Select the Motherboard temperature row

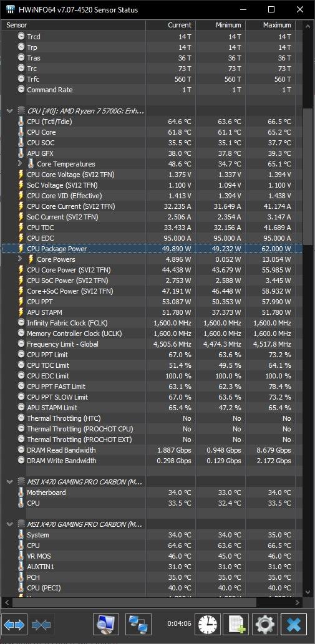point(152,493)
